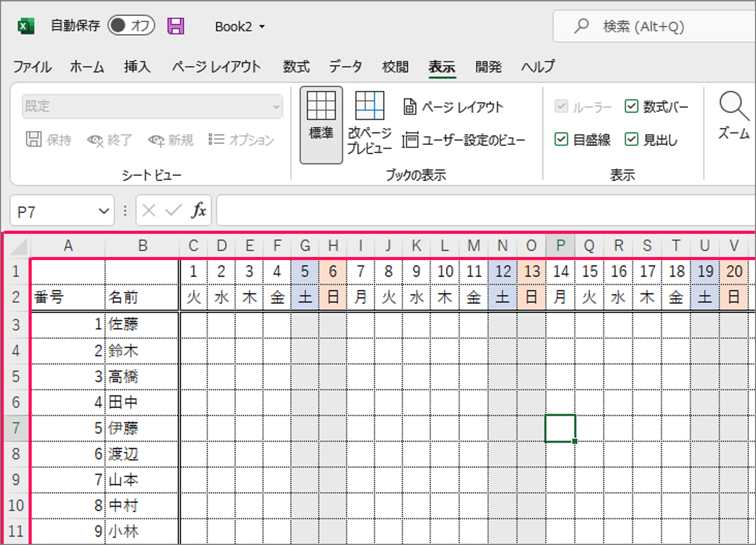Open the 校閲 tab
Screen dimensions: 756x545
point(395,67)
